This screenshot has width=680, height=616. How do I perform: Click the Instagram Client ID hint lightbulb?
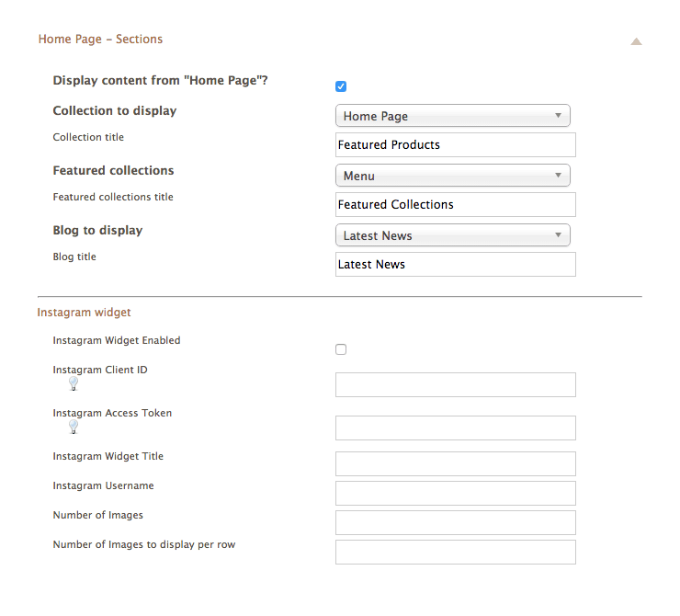tap(74, 383)
